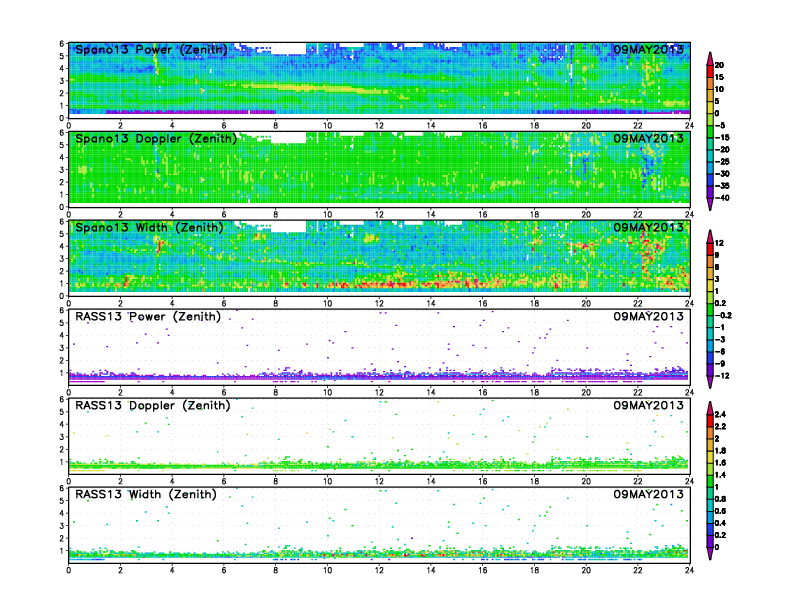
Task: Click the red segment of the bottom colorbar
Action: pos(710,420)
